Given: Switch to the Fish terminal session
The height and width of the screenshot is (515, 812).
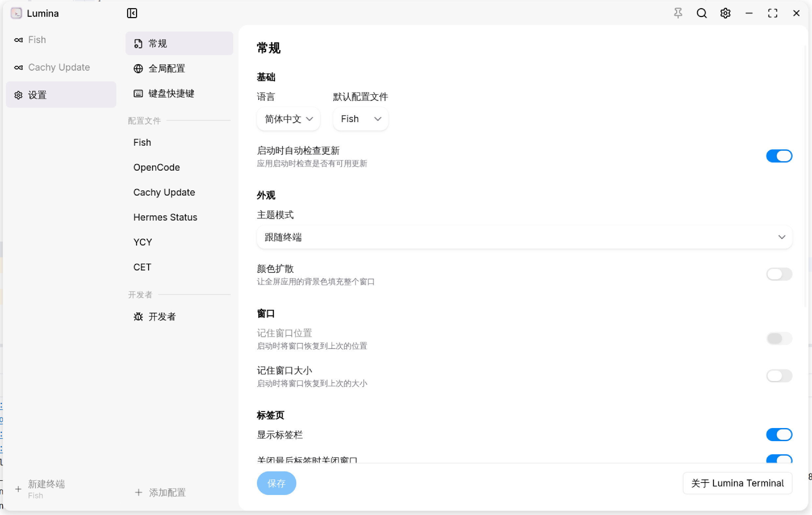Looking at the screenshot, I should pos(61,40).
